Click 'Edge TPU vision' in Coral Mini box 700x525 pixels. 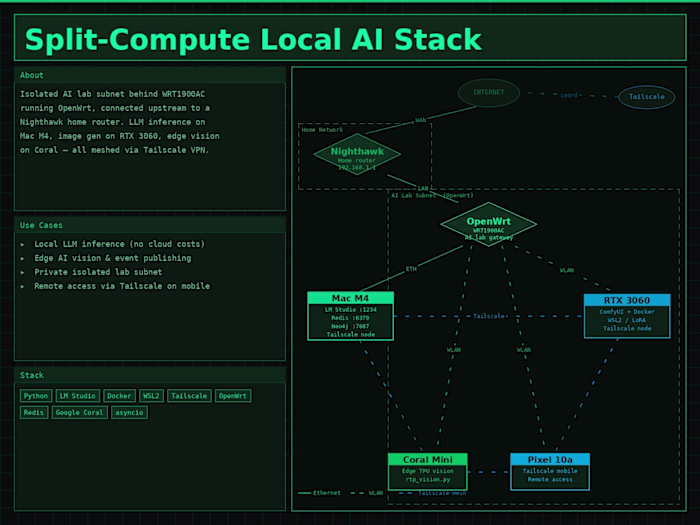428,471
